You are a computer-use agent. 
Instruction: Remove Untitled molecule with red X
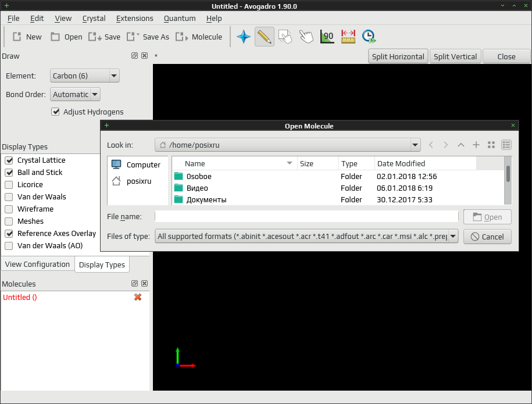(x=138, y=298)
